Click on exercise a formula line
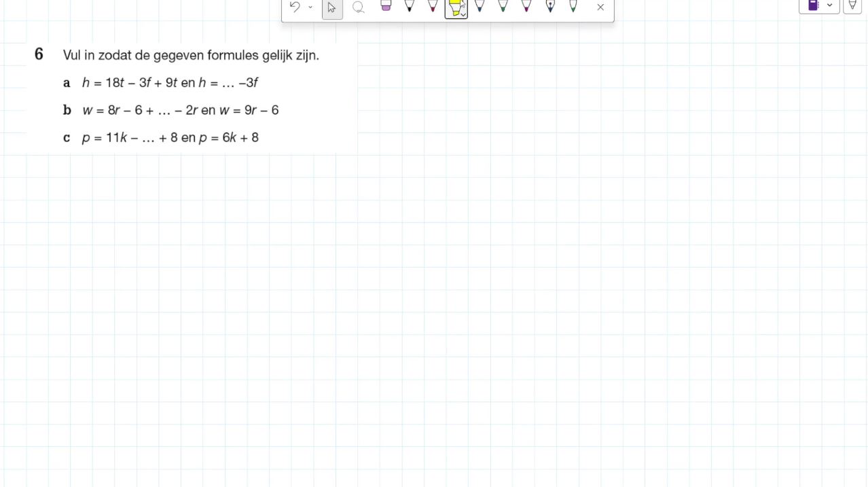 pos(170,83)
